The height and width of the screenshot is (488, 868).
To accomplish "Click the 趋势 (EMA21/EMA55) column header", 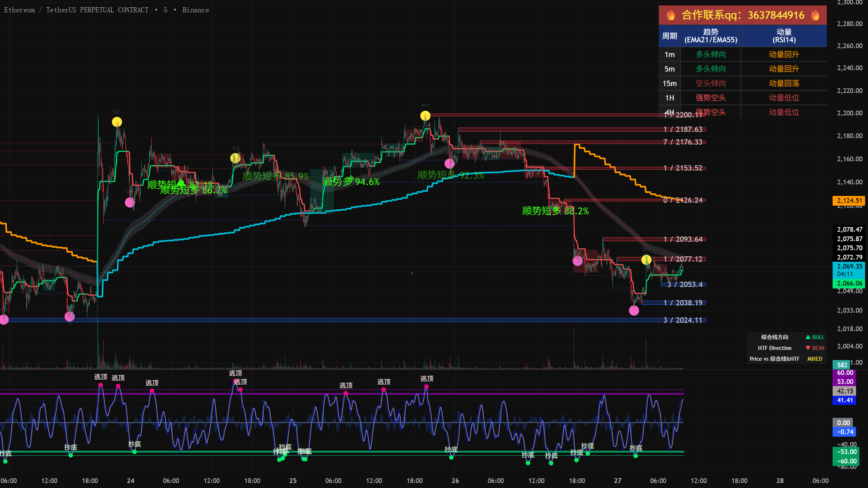I will coord(711,36).
